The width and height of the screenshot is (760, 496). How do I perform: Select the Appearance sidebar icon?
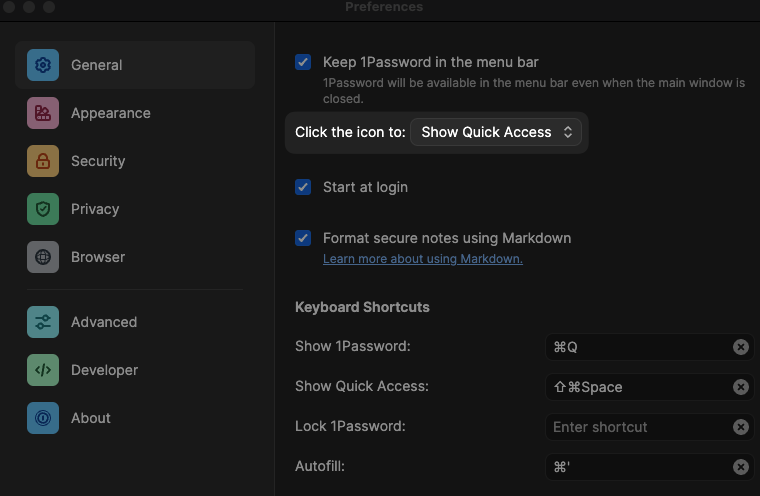43,113
